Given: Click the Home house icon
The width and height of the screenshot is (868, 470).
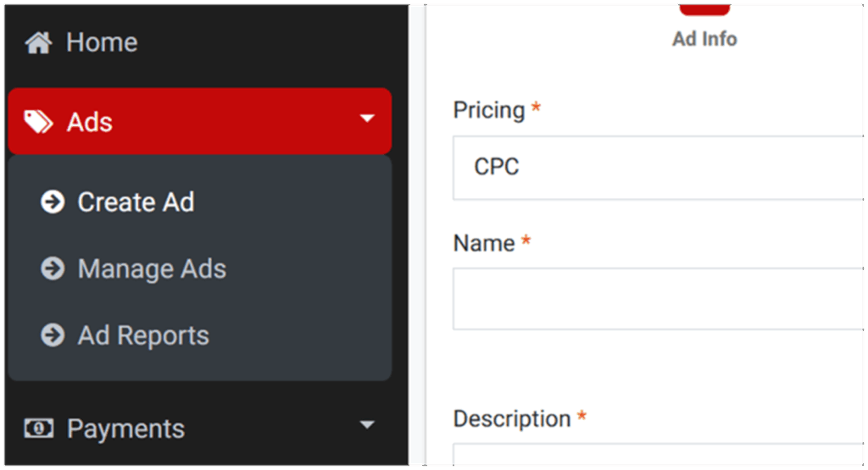Looking at the screenshot, I should tap(39, 42).
